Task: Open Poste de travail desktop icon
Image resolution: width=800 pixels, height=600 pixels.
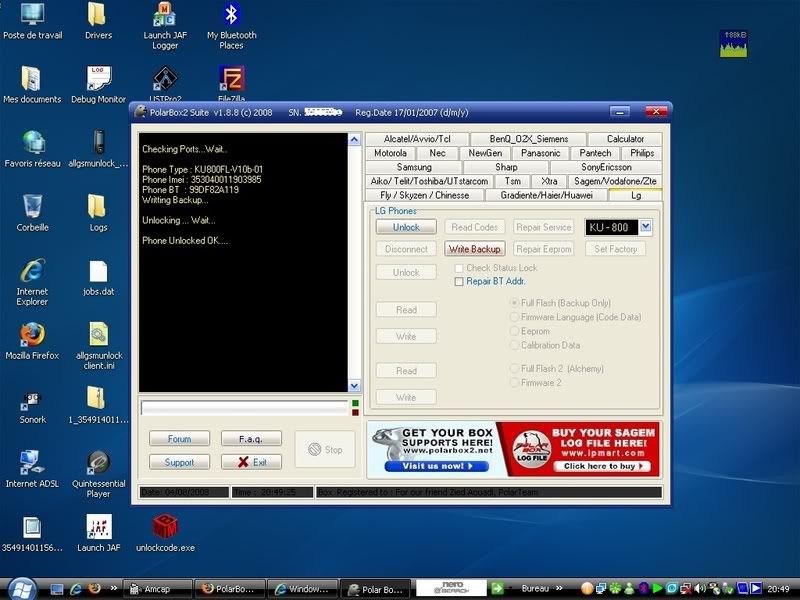Action: [32, 20]
